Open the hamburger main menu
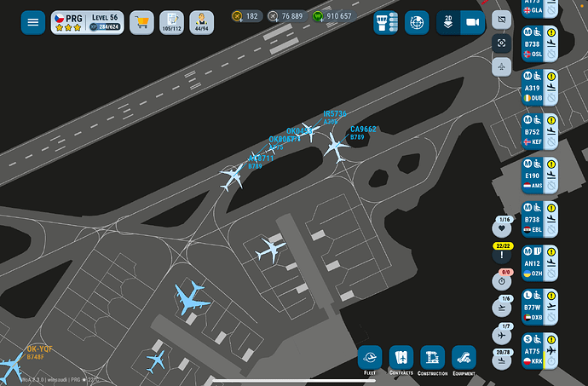This screenshot has width=588, height=386. click(33, 22)
